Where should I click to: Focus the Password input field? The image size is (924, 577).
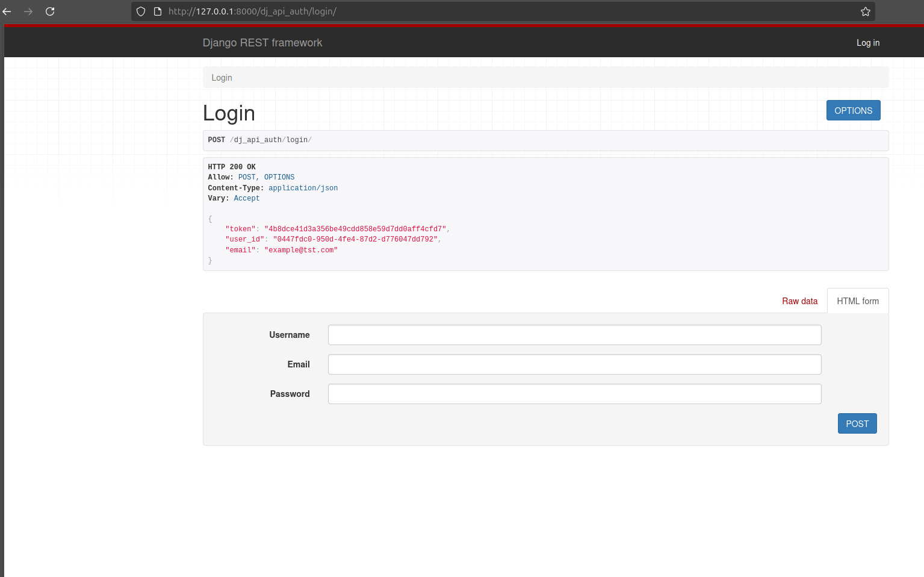574,393
